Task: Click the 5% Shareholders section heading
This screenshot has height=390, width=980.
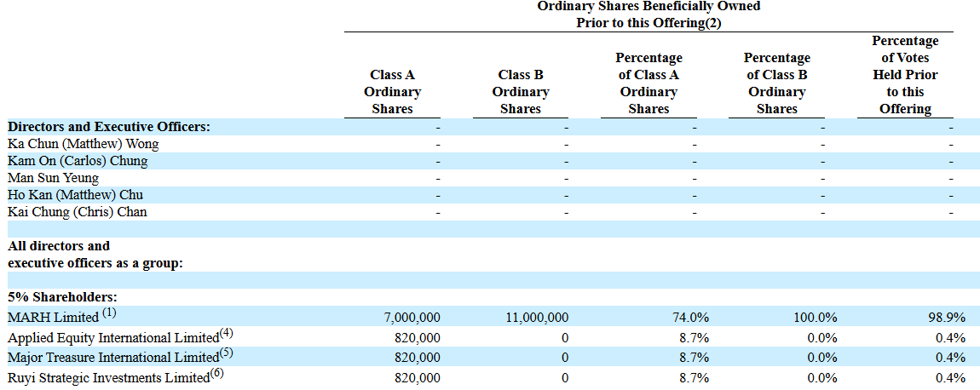Action: pos(62,297)
